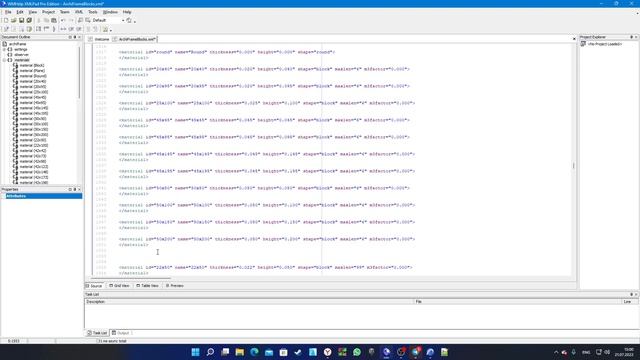This screenshot has width=640, height=360.
Task: Click the Find toolbar icon
Action: pos(80,20)
